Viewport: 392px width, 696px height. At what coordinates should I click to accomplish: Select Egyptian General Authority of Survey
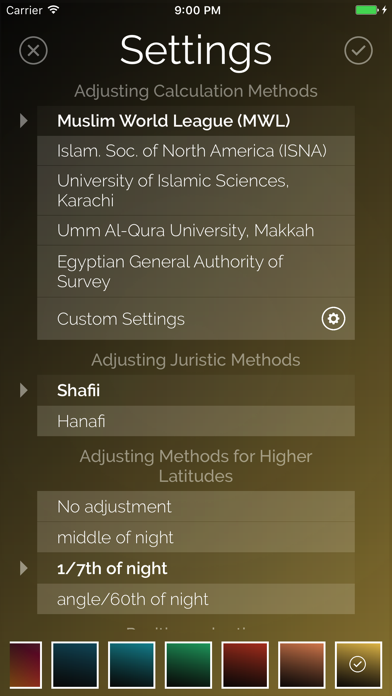[x=196, y=272]
